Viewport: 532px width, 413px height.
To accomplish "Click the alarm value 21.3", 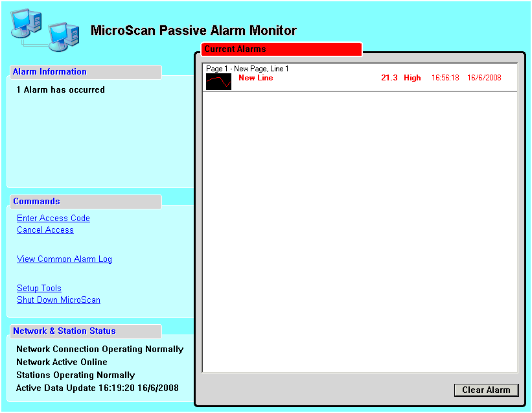I will (389, 78).
